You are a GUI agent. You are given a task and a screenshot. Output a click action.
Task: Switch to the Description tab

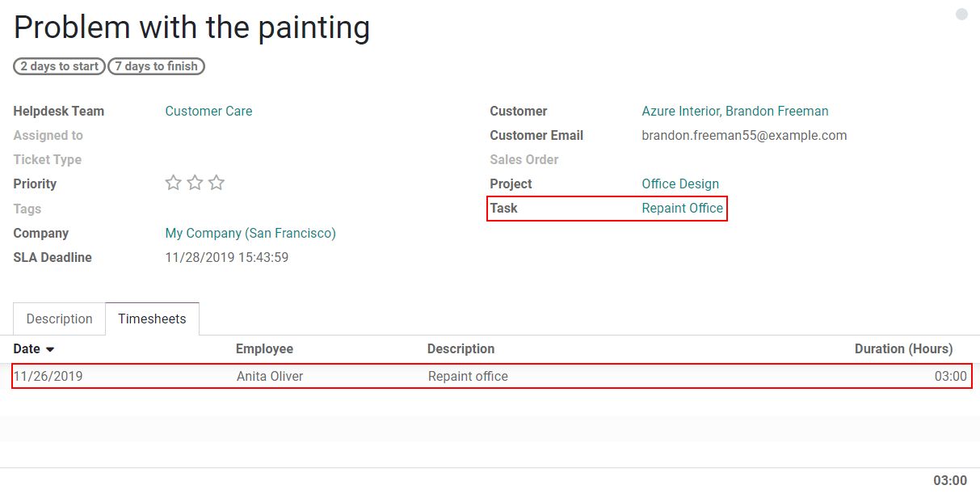click(x=60, y=319)
